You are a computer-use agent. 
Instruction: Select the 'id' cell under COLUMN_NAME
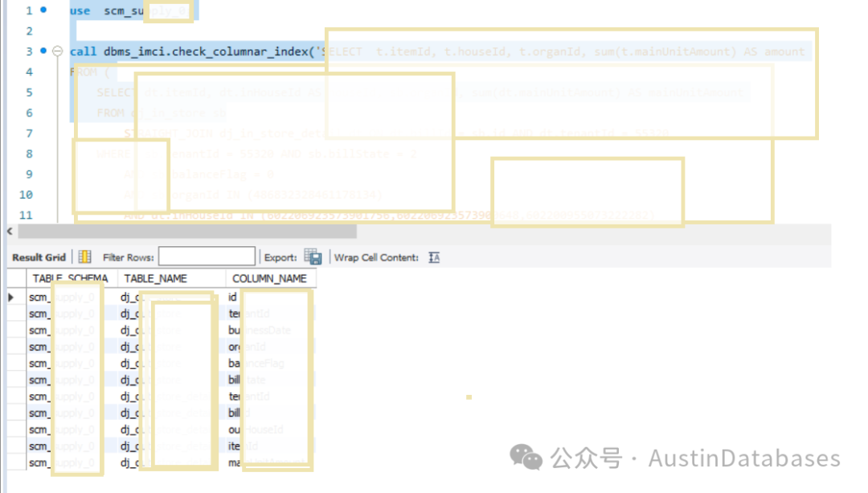pyautogui.click(x=271, y=298)
